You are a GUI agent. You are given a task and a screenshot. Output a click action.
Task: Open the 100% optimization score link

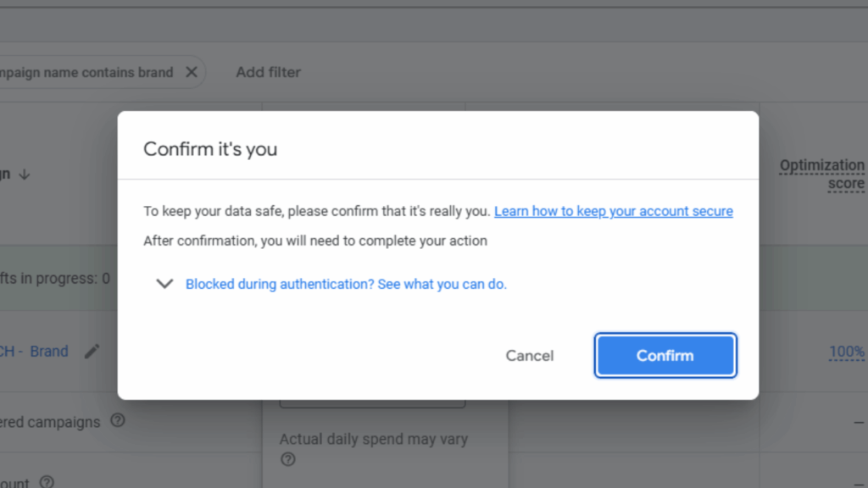[847, 352]
